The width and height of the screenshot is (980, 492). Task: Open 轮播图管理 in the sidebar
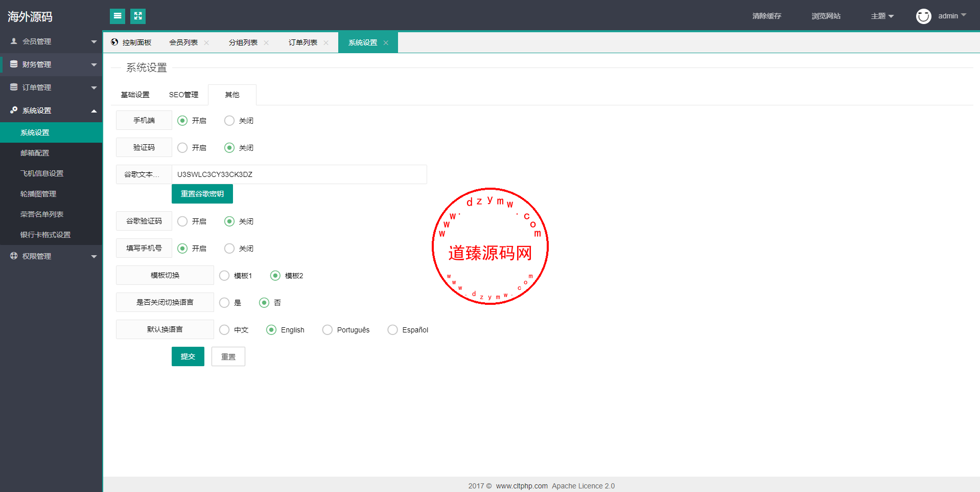point(51,194)
